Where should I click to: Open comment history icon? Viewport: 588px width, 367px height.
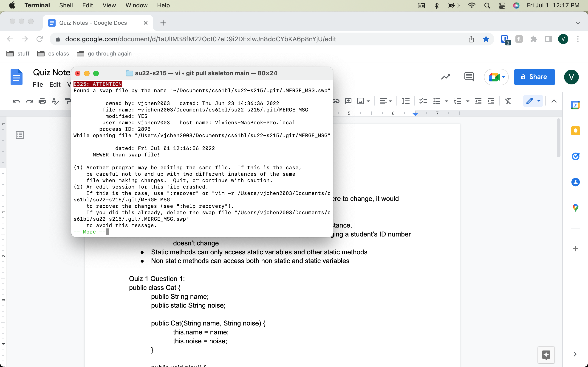(469, 77)
